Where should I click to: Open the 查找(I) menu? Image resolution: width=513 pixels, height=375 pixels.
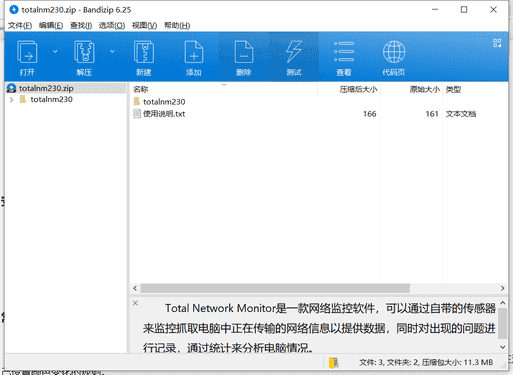pos(81,26)
